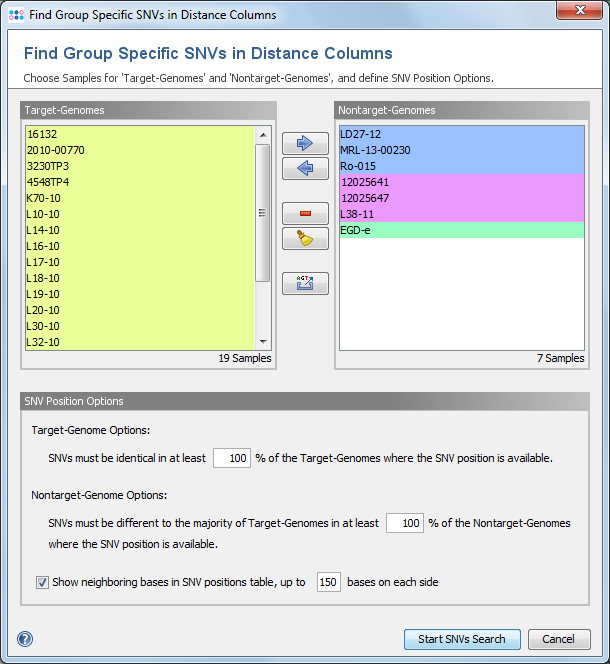The width and height of the screenshot is (610, 664).
Task: Click Start SNVs Search button
Action: click(x=462, y=639)
